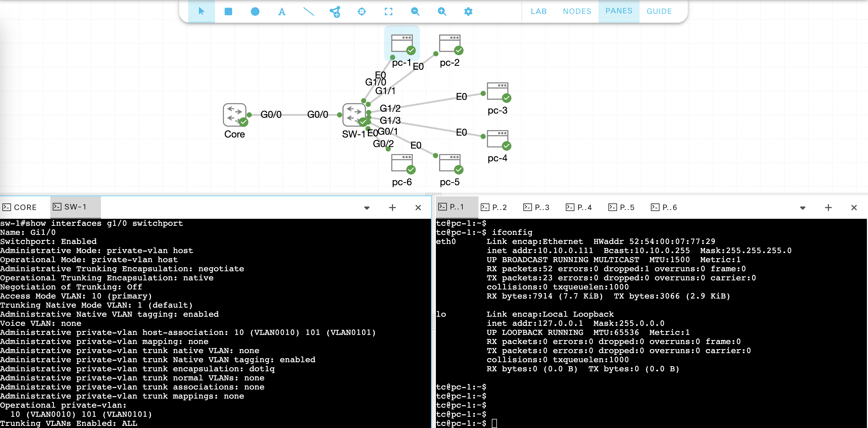The height and width of the screenshot is (428, 868).
Task: Click the add-link nodes icon
Action: [335, 12]
